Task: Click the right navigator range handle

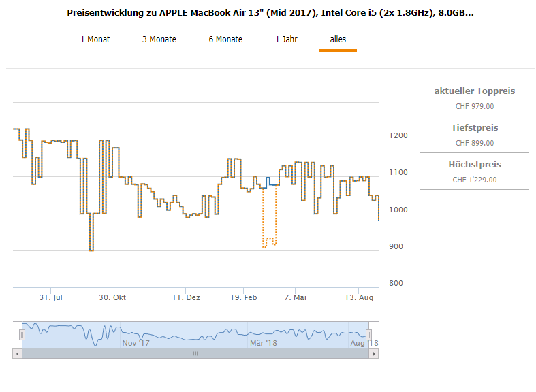Action: pos(369,335)
